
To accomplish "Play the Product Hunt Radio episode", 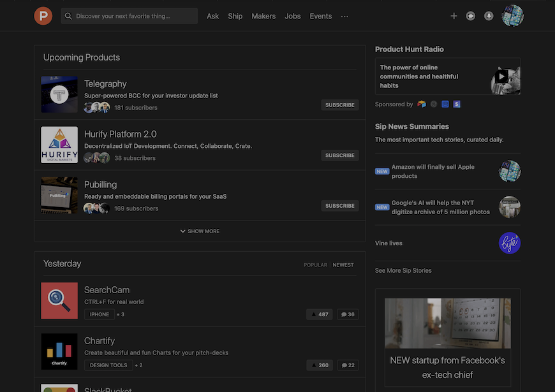I will coord(502,76).
